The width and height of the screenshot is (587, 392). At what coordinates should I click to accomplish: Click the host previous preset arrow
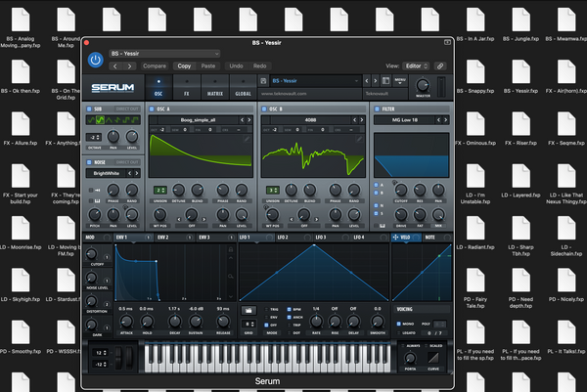(x=115, y=66)
